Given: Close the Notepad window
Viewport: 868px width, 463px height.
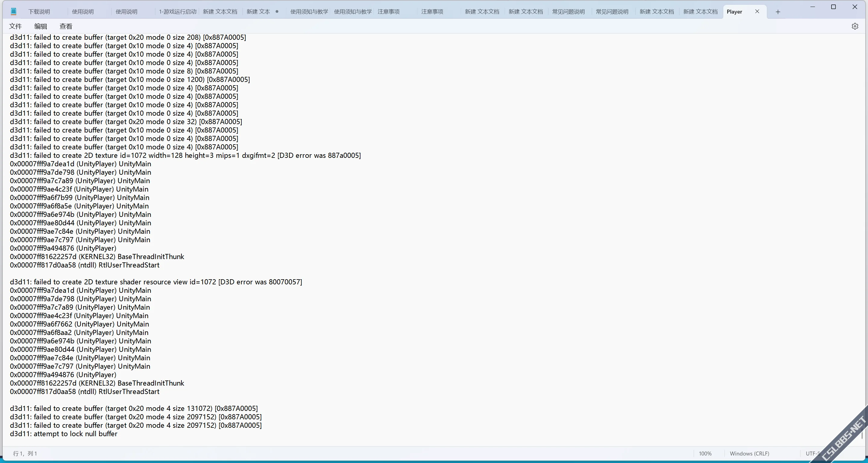Looking at the screenshot, I should coord(854,7).
